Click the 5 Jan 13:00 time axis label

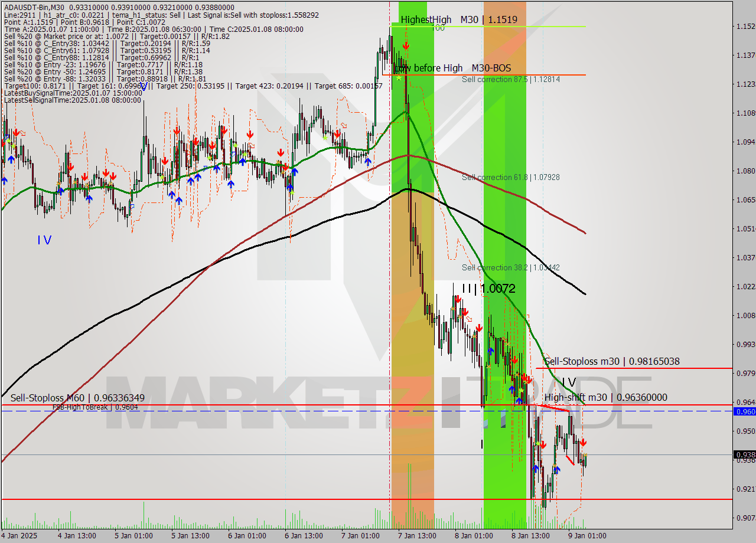click(190, 536)
